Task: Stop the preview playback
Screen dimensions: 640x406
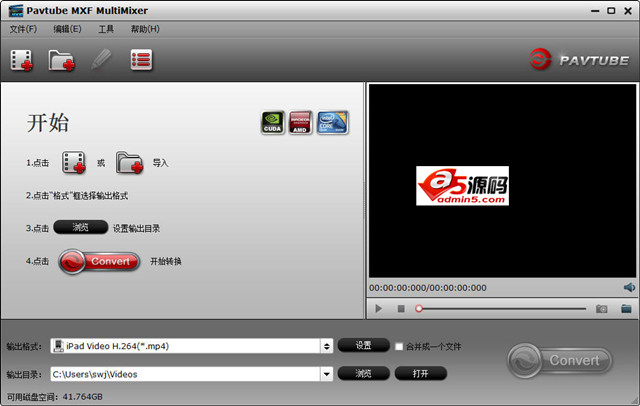Action: click(401, 309)
